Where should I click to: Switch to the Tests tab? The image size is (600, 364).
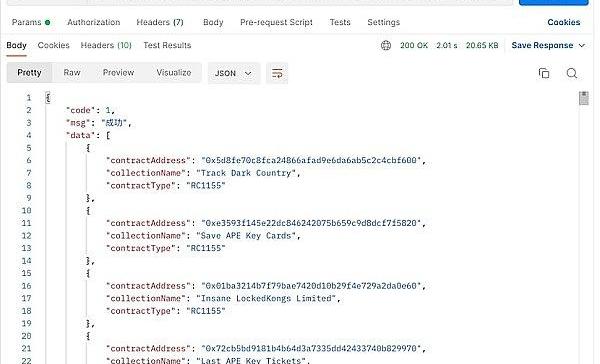click(340, 22)
